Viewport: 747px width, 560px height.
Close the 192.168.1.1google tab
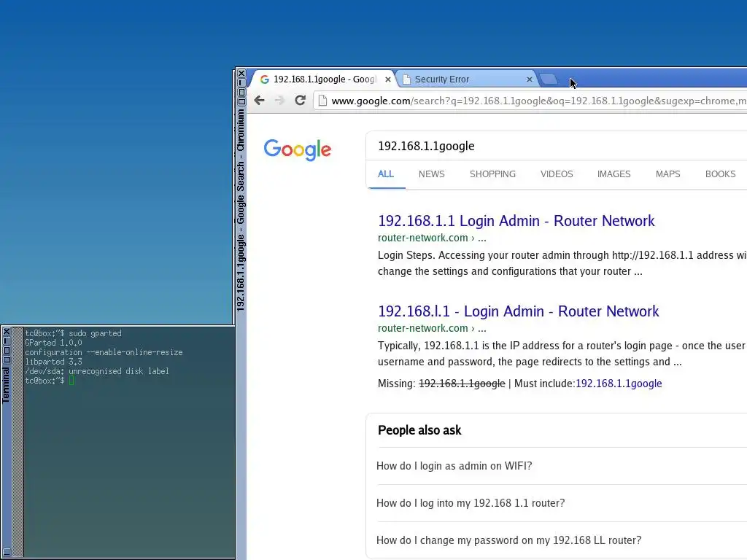[x=388, y=79]
